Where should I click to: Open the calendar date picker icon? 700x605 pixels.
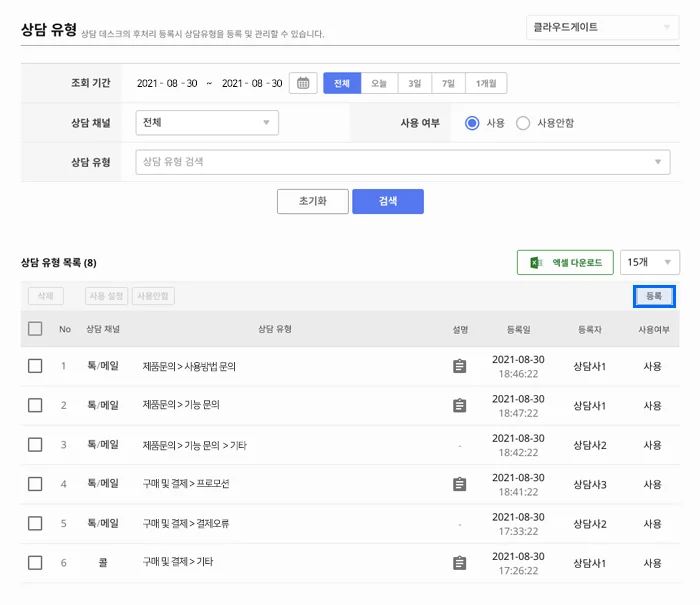click(303, 83)
